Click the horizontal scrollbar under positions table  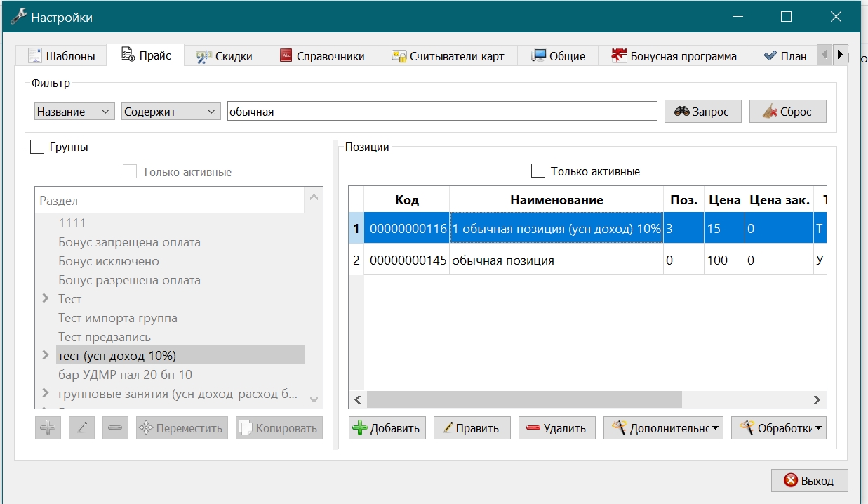(588, 400)
